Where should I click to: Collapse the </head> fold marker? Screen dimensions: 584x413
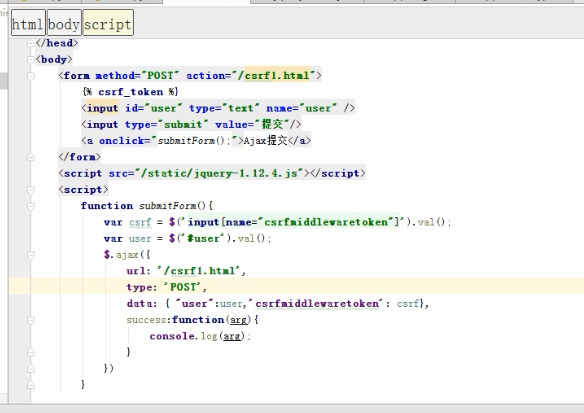click(31, 44)
